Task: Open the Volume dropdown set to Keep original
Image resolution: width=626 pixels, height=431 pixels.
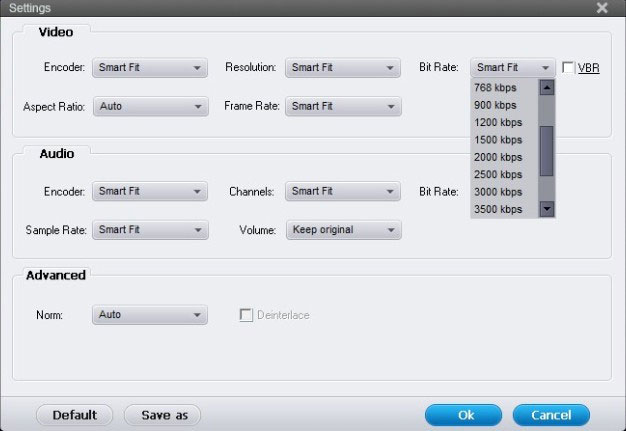Action: pos(344,230)
